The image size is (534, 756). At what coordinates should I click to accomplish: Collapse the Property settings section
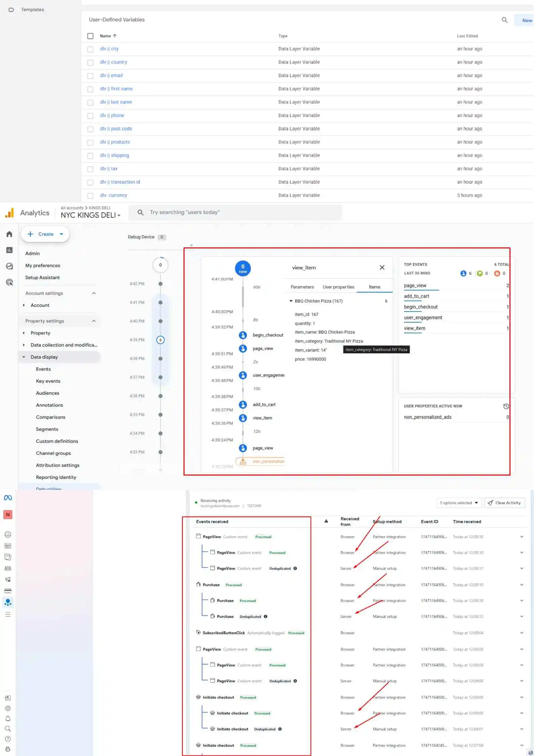(94, 321)
